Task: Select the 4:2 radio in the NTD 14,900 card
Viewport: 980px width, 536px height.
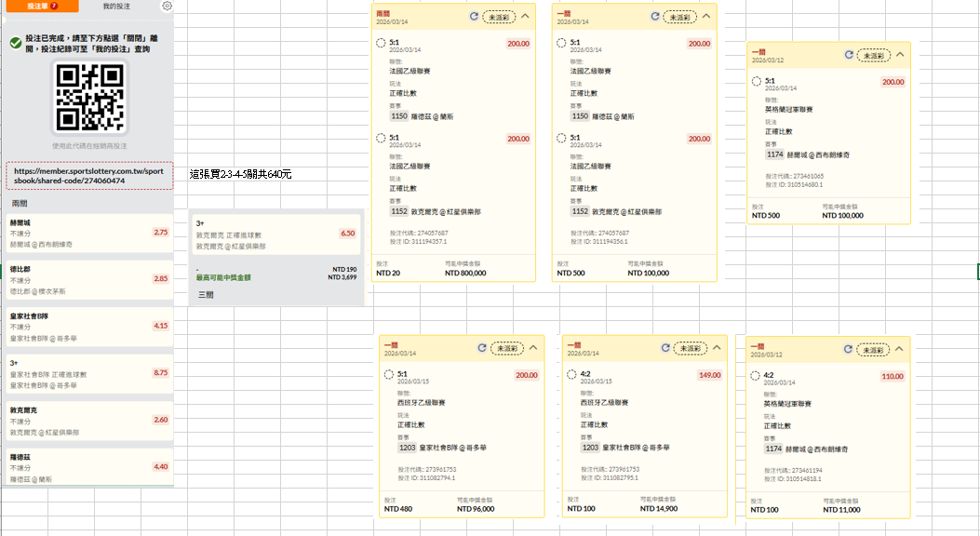Action: click(571, 375)
